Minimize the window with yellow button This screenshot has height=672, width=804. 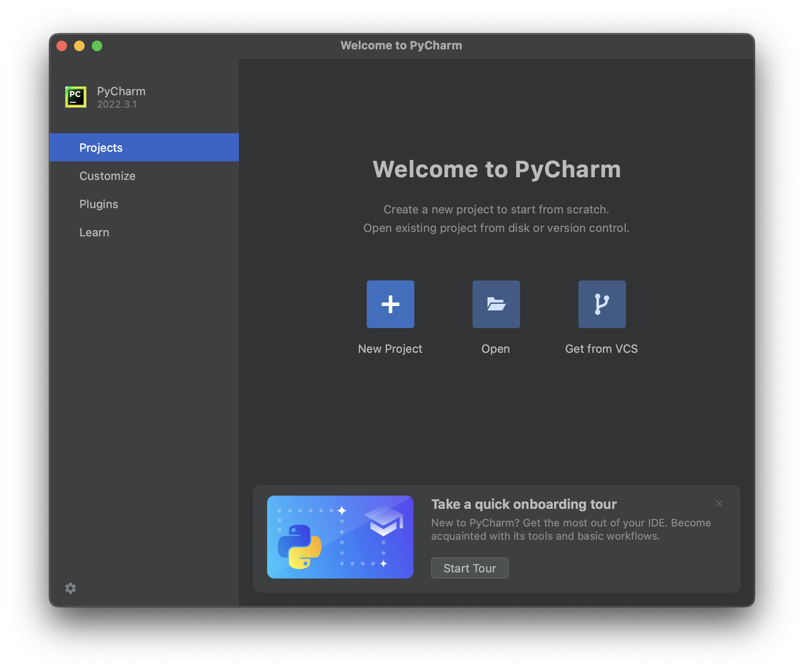[79, 46]
